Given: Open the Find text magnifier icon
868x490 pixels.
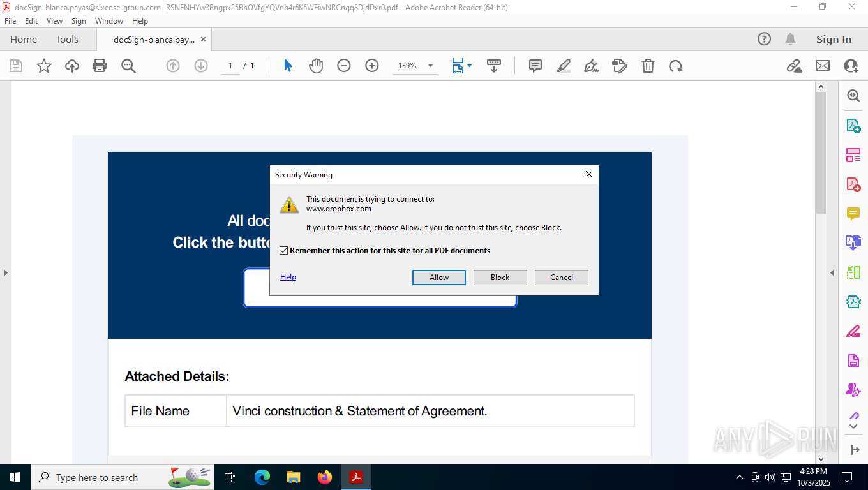Looking at the screenshot, I should click(x=128, y=66).
